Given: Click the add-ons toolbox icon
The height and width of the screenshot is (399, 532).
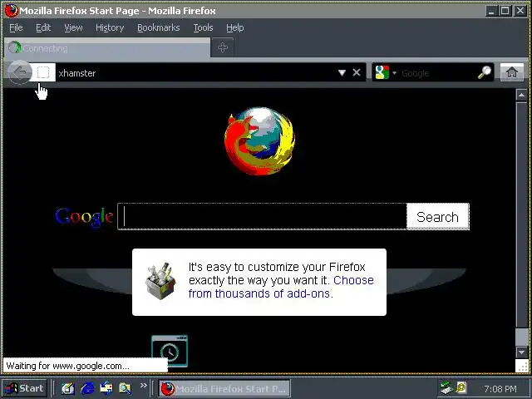Looking at the screenshot, I should click(160, 281).
